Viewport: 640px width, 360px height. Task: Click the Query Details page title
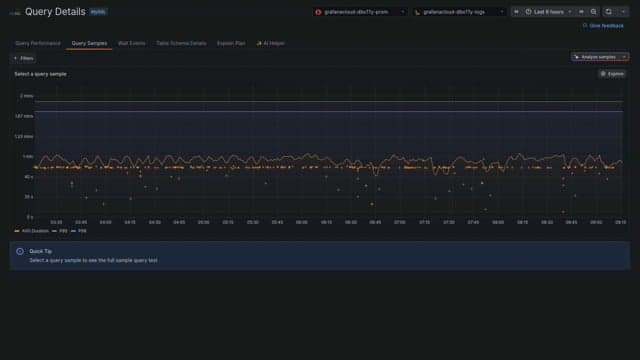(x=55, y=12)
